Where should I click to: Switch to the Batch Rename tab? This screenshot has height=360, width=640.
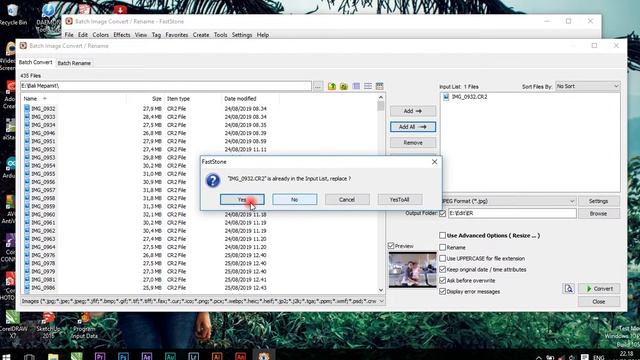coord(74,63)
